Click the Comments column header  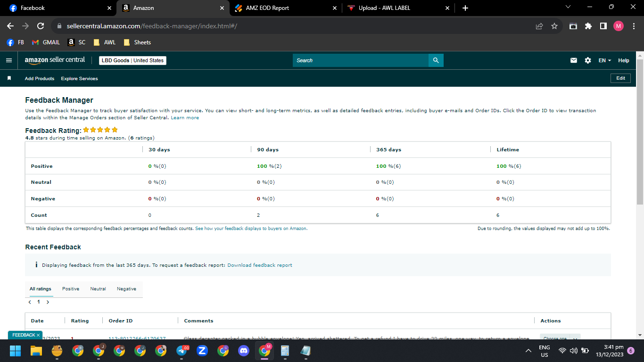tap(198, 321)
